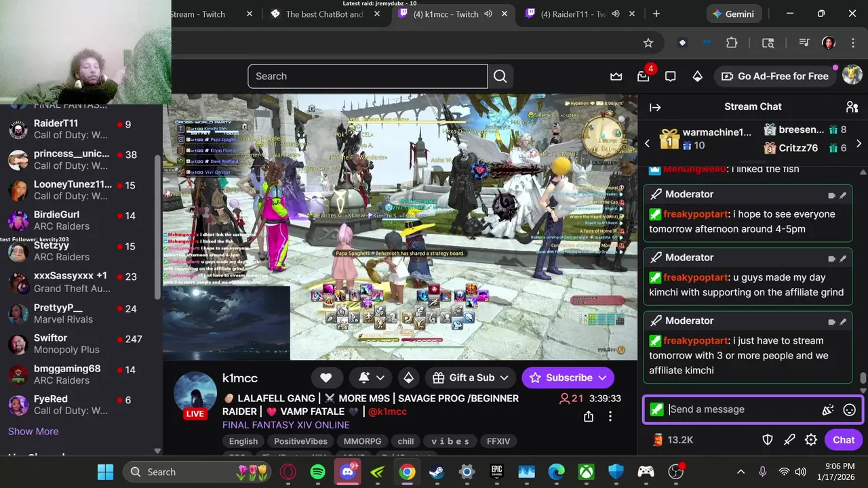The width and height of the screenshot is (868, 488).
Task: Open chat Shield Mode icon
Action: click(x=767, y=440)
